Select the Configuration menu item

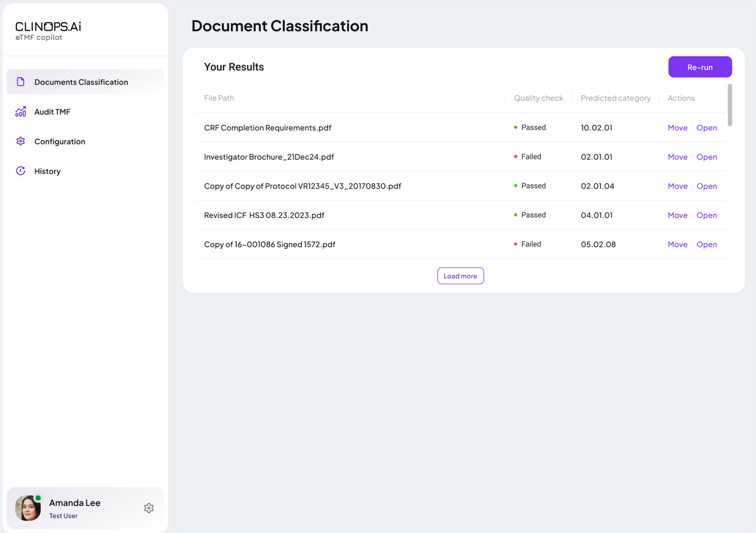point(60,142)
